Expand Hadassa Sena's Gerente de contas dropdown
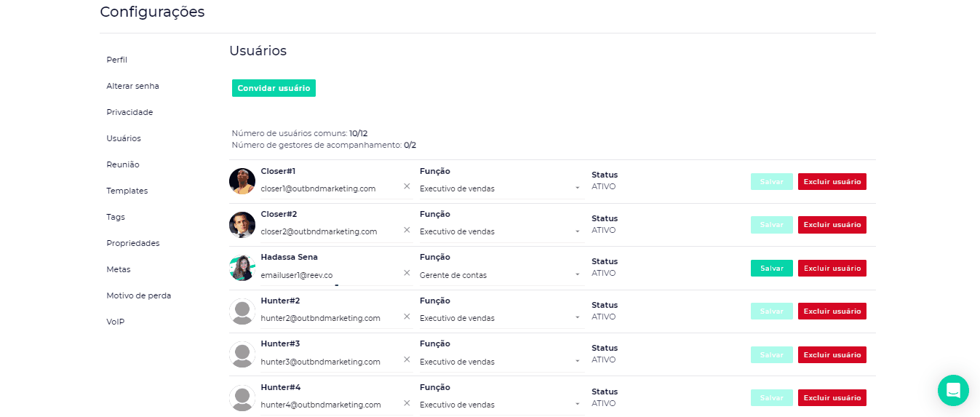Screen dimensions: 980x417 (x=501, y=275)
